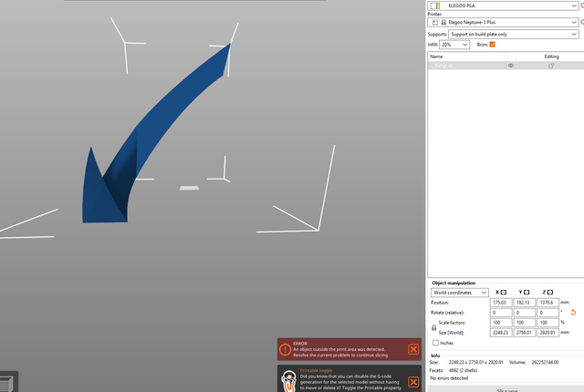Click the orange reset rotation arrow icon
584x392 pixels.
pos(573,313)
